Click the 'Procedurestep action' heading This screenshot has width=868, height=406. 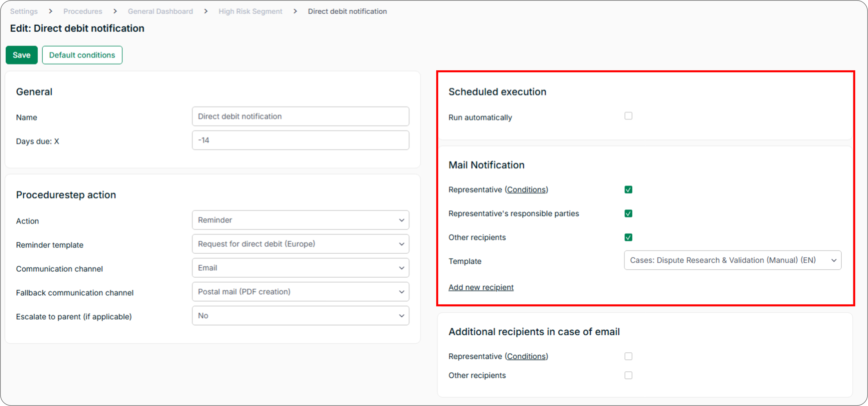tap(66, 195)
